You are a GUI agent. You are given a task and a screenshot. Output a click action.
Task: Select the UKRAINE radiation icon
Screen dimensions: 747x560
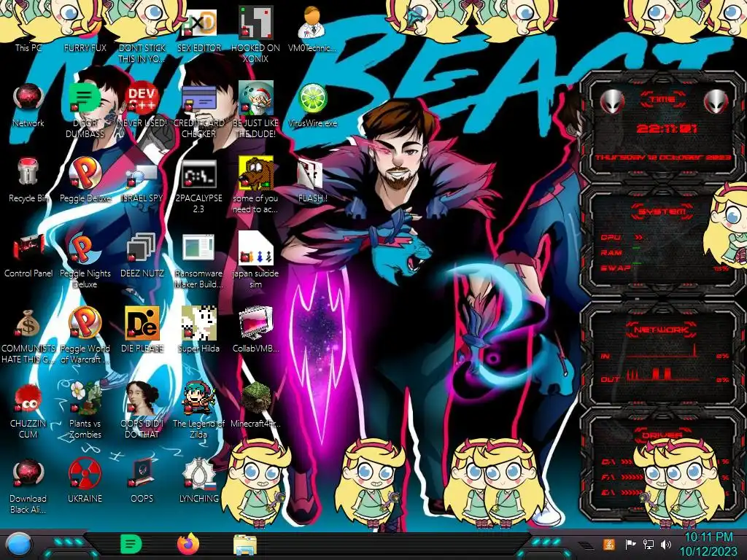(85, 481)
